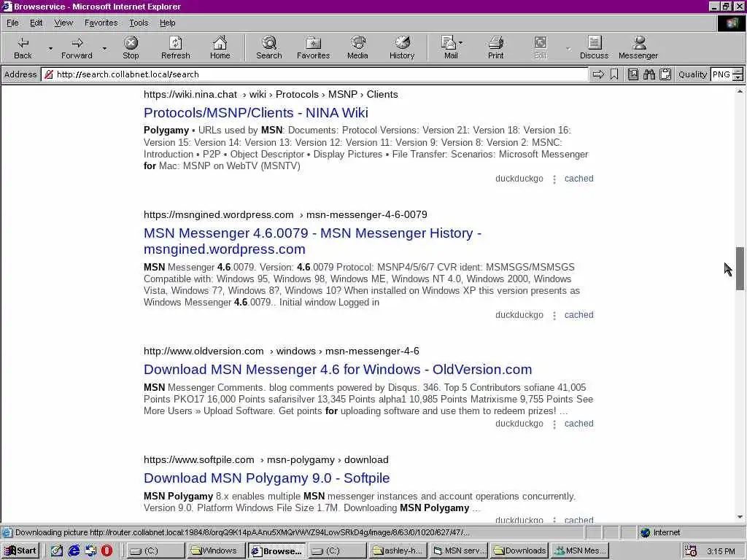Click the scrollbar up arrow
Screen dimensions: 747x560
click(740, 90)
